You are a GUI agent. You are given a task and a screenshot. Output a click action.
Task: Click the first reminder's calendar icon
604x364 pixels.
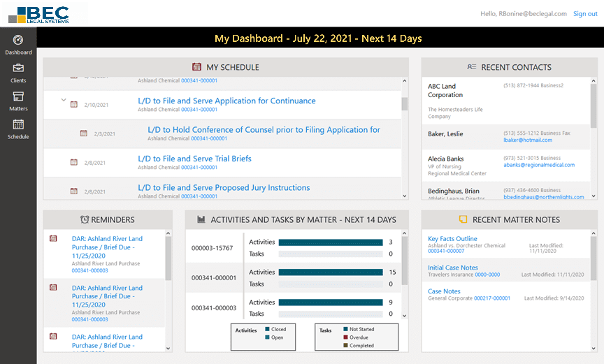point(53,238)
